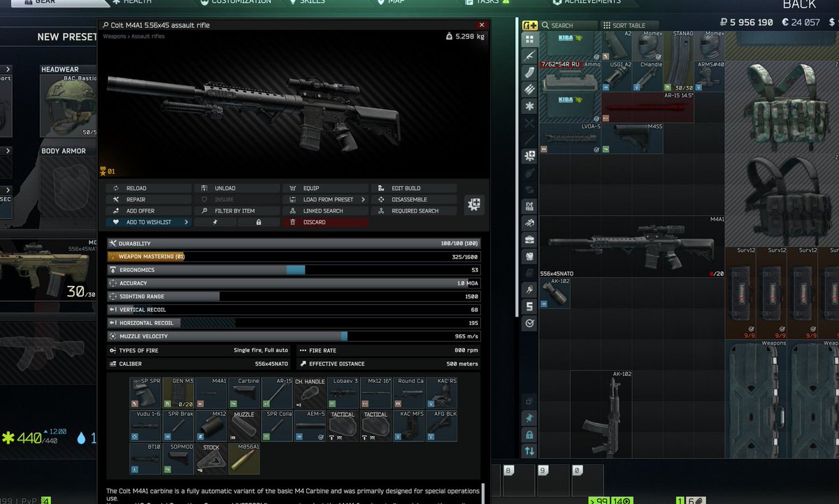Close the Colt M4A1 inspect window
The width and height of the screenshot is (839, 504).
[x=481, y=25]
